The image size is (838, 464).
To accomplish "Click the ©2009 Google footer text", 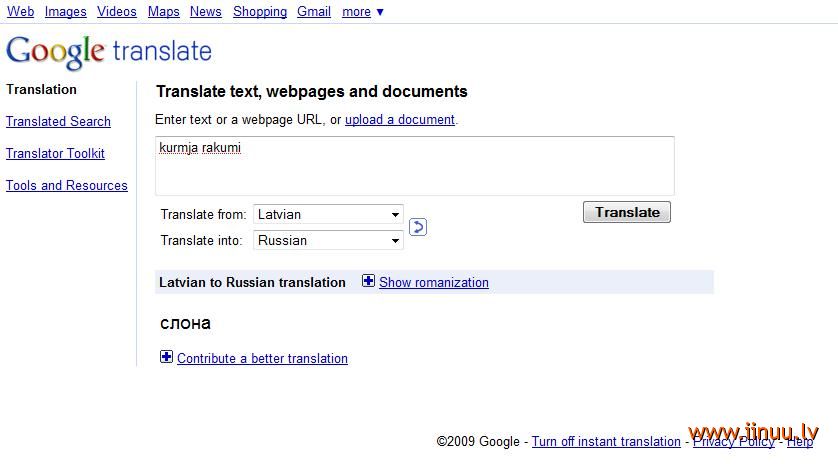I will (478, 442).
